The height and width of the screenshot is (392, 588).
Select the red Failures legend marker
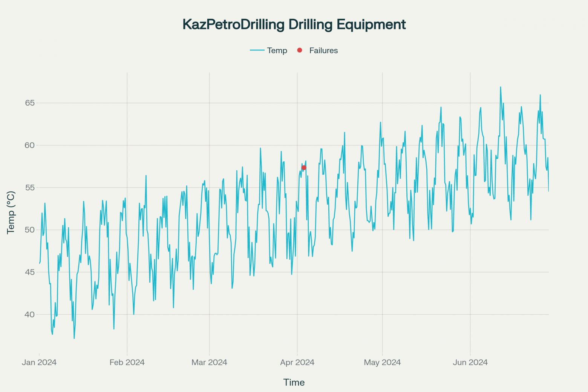pyautogui.click(x=299, y=50)
